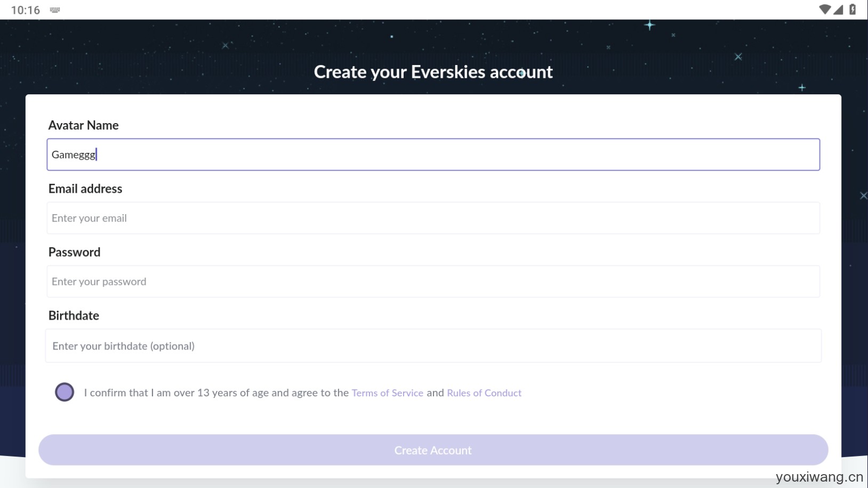Select the Enter your password field

point(433,281)
